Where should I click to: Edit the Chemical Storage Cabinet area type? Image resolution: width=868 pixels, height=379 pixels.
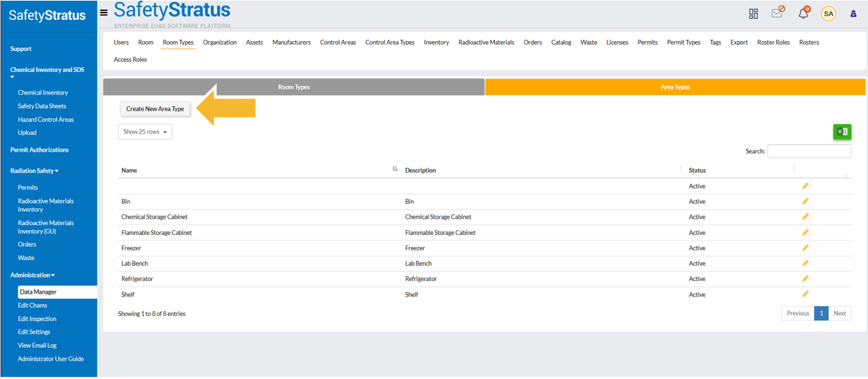point(805,217)
